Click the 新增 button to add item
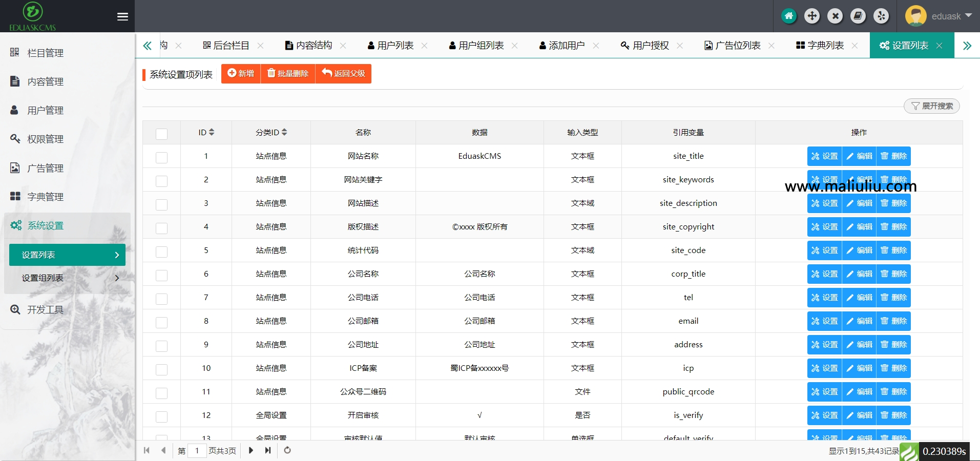Image resolution: width=980 pixels, height=461 pixels. pos(240,73)
